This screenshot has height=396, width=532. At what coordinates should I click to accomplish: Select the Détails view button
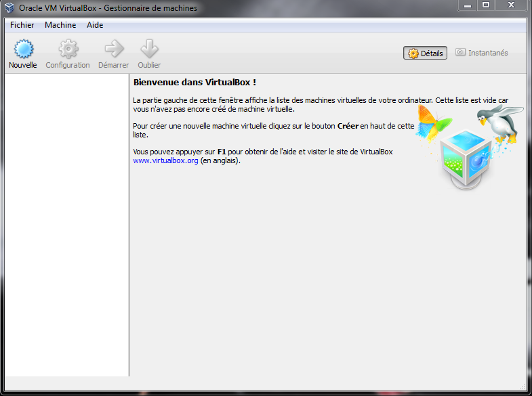coord(425,53)
